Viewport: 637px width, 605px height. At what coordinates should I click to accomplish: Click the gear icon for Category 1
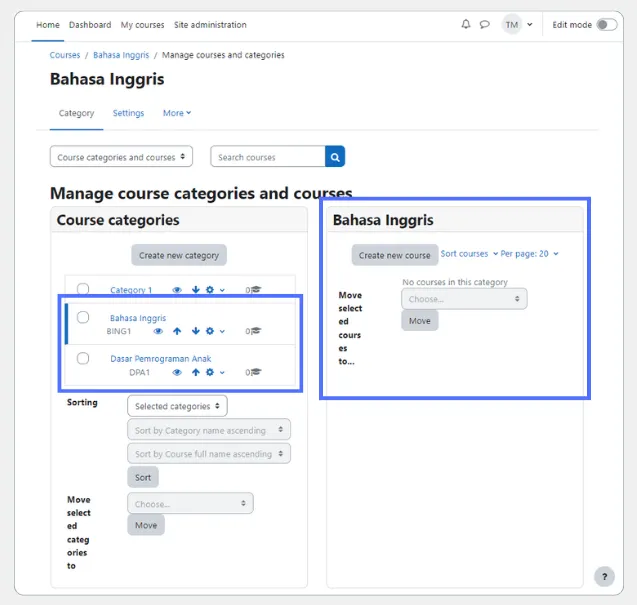[210, 290]
